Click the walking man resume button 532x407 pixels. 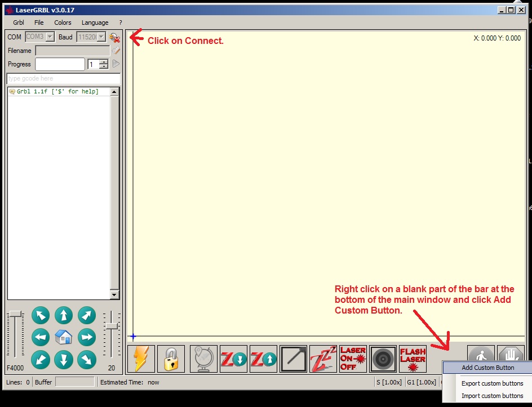click(481, 354)
